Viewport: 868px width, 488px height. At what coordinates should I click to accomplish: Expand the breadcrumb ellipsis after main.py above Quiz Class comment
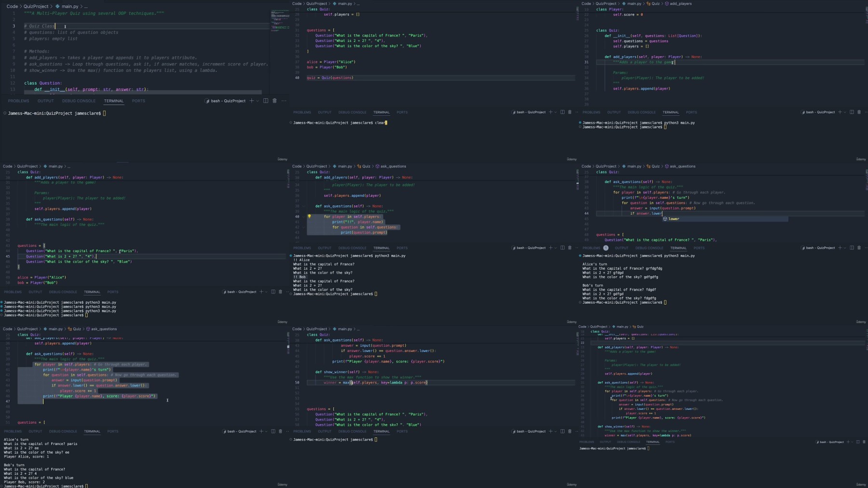point(86,7)
